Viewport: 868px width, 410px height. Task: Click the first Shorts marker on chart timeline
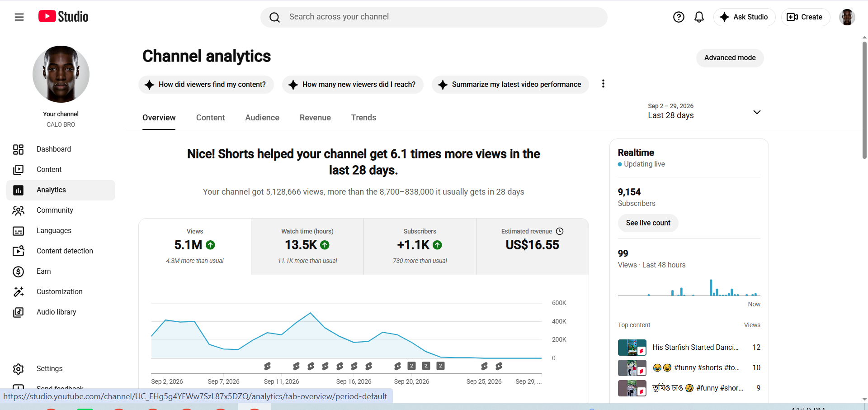coord(267,366)
